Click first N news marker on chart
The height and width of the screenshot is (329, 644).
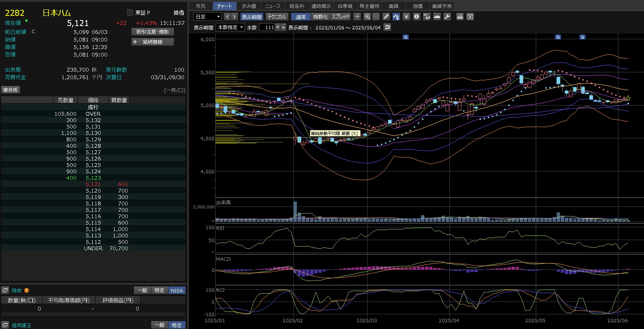[x=406, y=37]
